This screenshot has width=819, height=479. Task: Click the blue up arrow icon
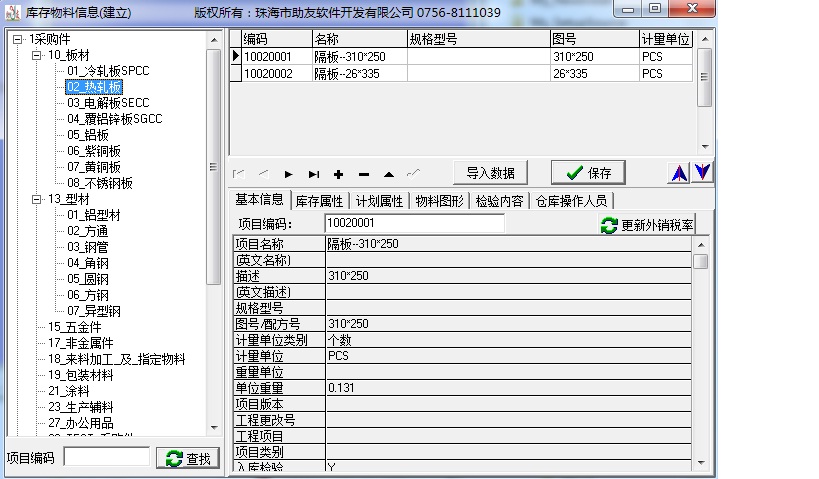coord(678,172)
